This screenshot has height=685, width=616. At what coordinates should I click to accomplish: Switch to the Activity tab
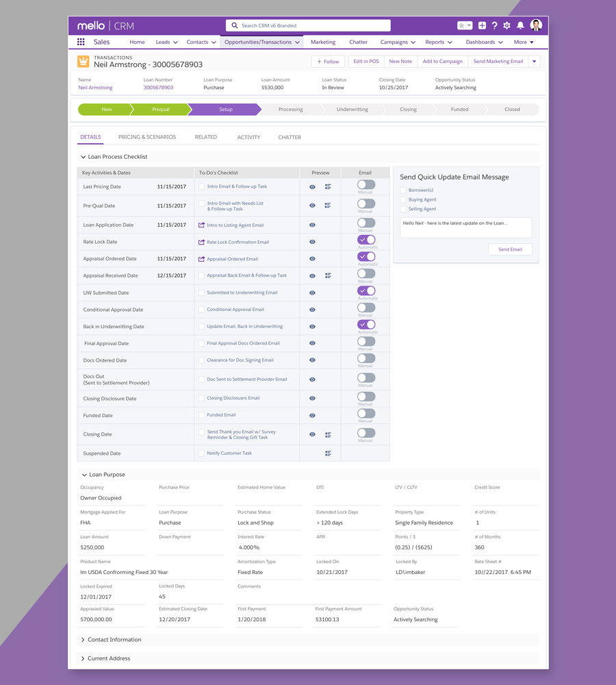[x=248, y=137]
